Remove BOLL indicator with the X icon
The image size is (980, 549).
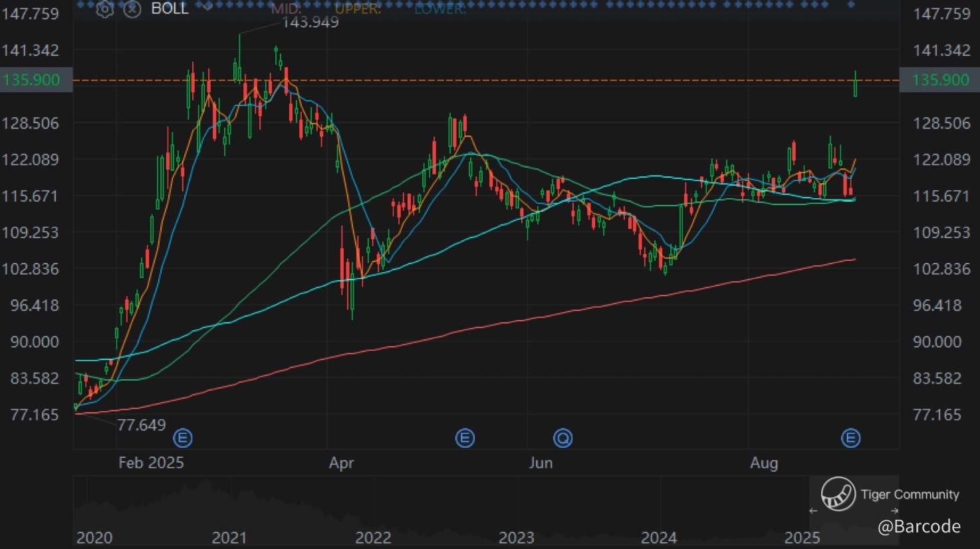point(132,9)
